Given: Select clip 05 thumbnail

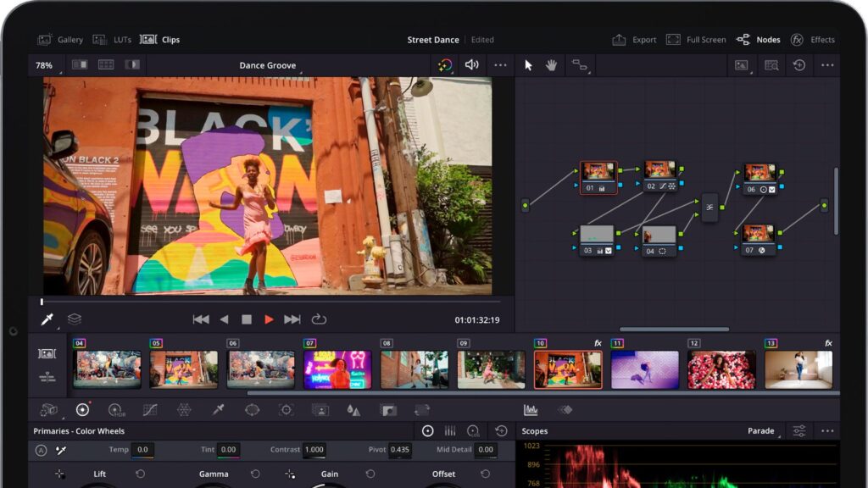Looking at the screenshot, I should point(184,369).
